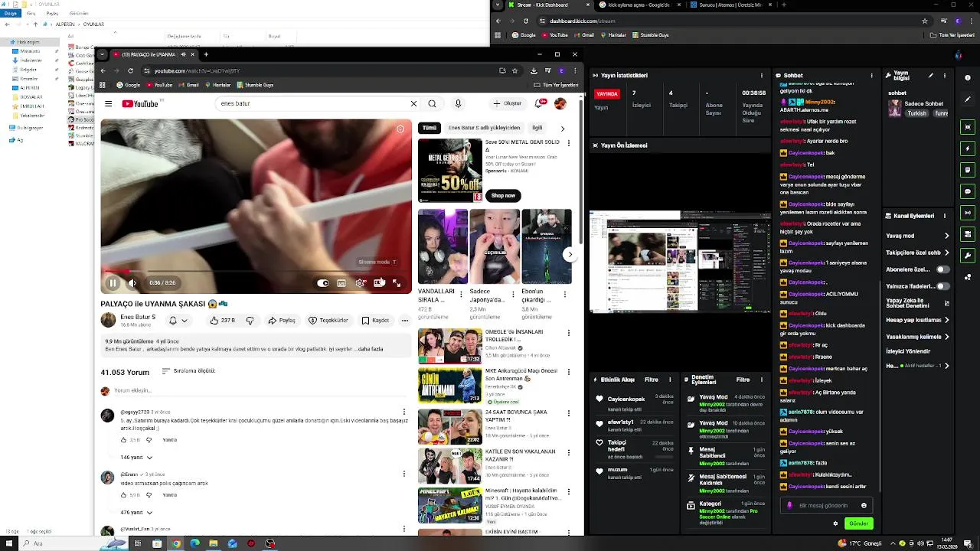Viewport: 980px width, 551px height.
Task: Open Yayın İstatistikleri panel menu
Action: coord(761,76)
